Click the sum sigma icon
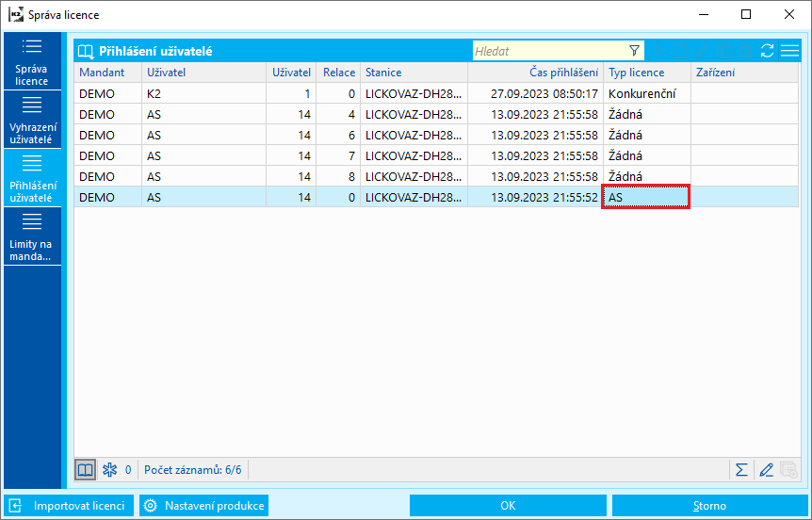The image size is (812, 520). (741, 470)
